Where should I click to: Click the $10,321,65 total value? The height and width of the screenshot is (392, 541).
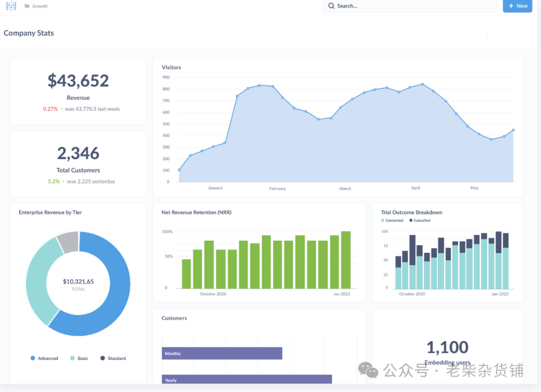[78, 282]
